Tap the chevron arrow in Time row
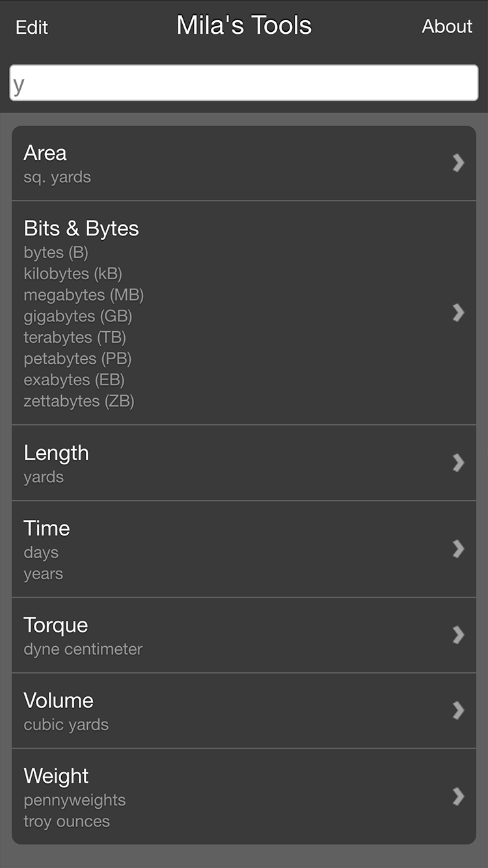Viewport: 488px width, 868px height. [459, 549]
